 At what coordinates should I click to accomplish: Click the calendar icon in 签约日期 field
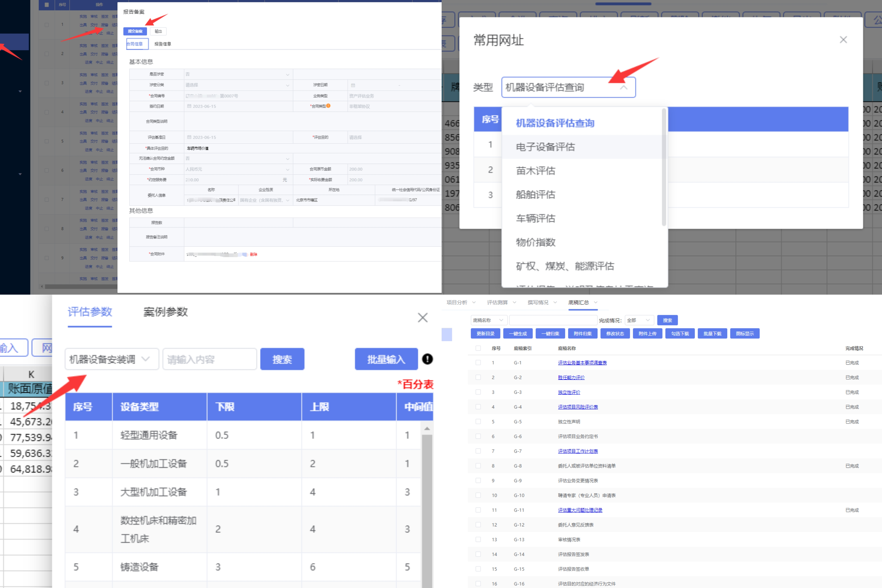(x=189, y=106)
